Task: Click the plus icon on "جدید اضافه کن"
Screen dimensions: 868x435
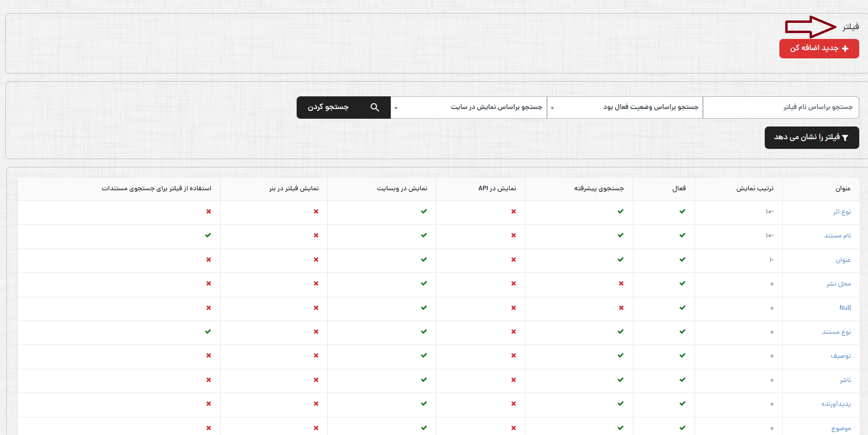Action: point(845,49)
